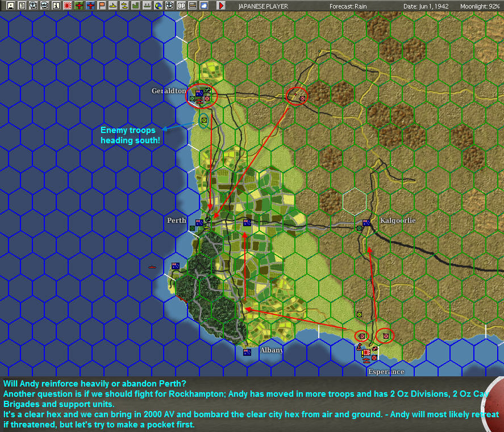The image size is (504, 432).
Task: Click the striped icon right of the OP button
Action: point(193,6)
